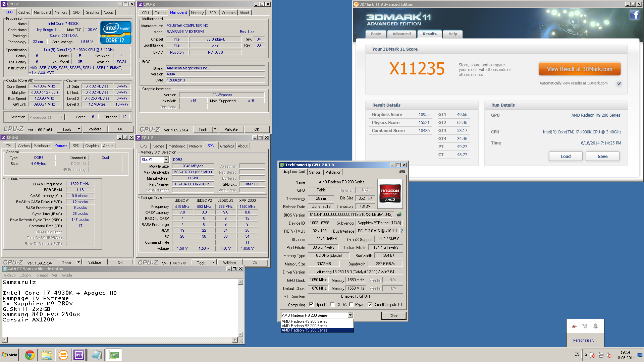The height and width of the screenshot is (362, 644).
Task: Click View Result at 3DMark.com button
Action: tap(580, 69)
